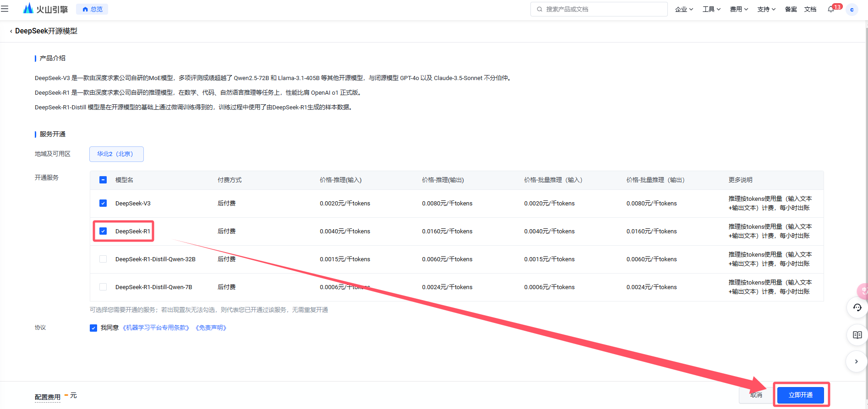Click the Volcano Engine logo
This screenshot has height=409, width=868.
coord(45,9)
